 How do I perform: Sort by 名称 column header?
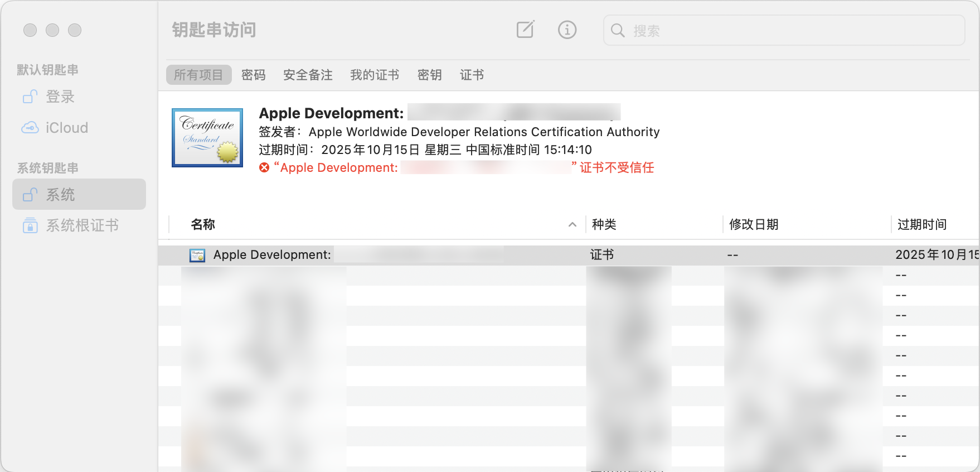[x=203, y=224]
